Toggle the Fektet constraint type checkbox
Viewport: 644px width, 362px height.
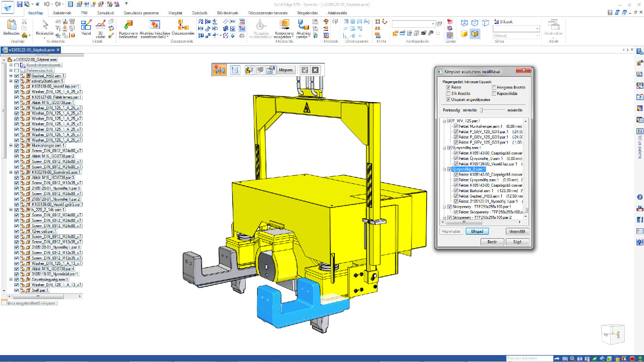click(448, 87)
